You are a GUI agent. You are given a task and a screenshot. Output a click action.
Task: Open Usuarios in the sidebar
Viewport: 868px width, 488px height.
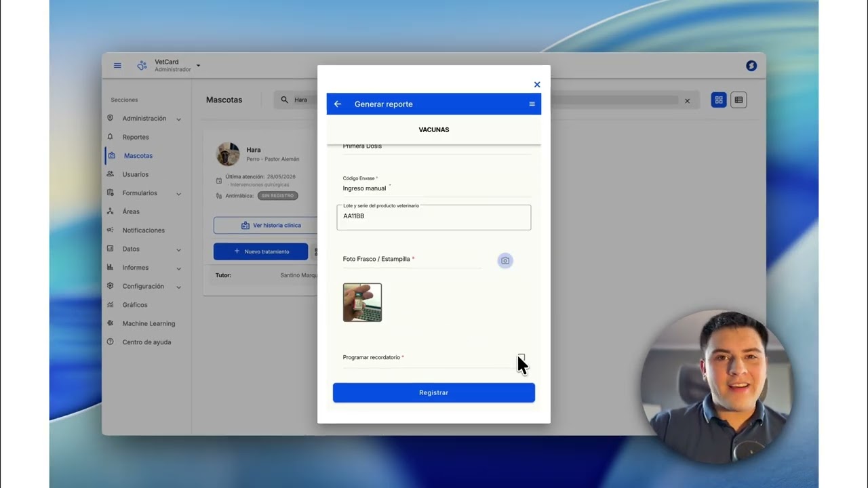tap(135, 174)
